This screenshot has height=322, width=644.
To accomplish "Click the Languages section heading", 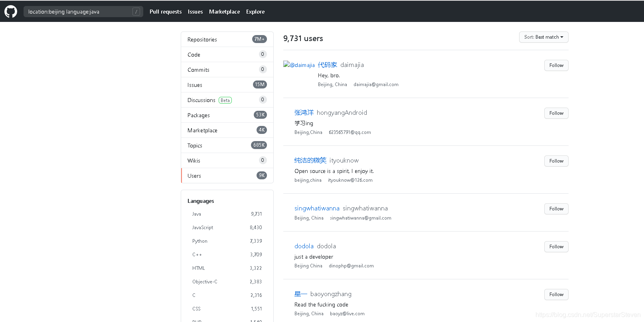I will click(201, 201).
